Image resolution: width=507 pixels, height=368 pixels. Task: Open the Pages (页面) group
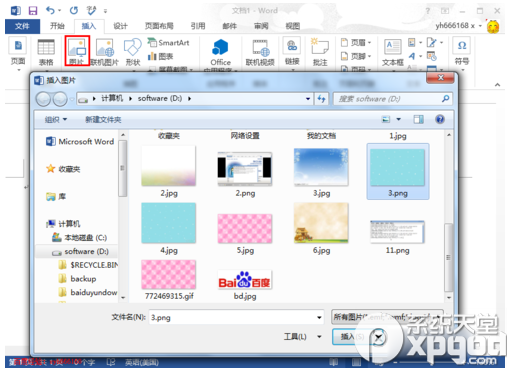coord(18,52)
